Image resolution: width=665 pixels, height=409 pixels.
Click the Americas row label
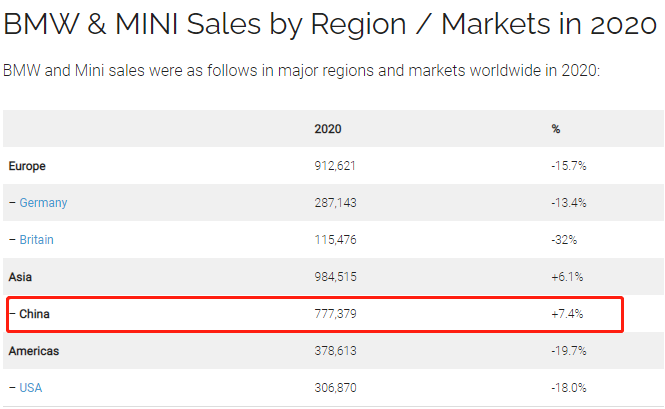pyautogui.click(x=32, y=351)
